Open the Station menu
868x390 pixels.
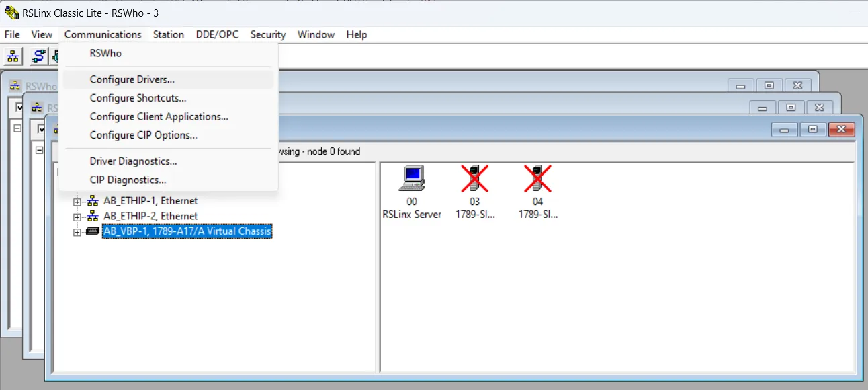point(169,34)
